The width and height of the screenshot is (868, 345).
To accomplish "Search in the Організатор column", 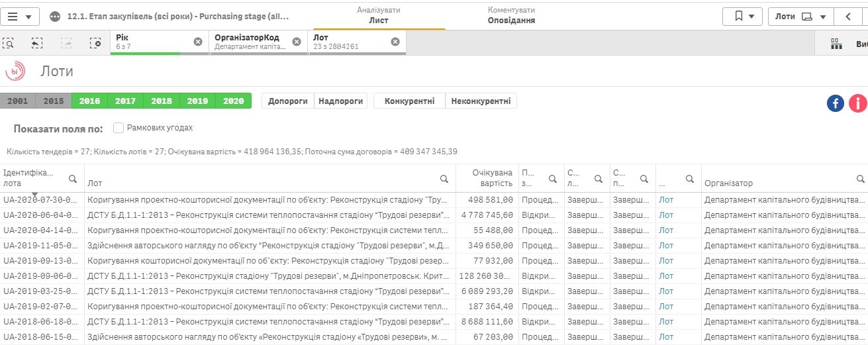I will (860, 179).
